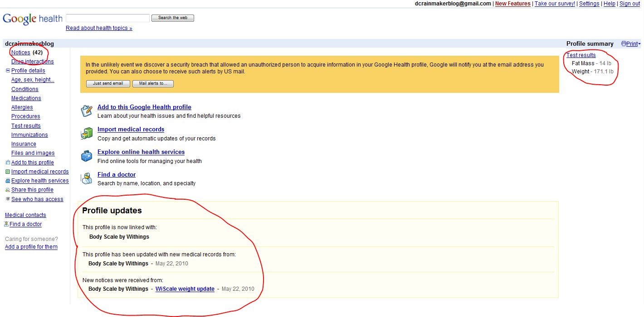Viewport: 644px width, 317px height.
Task: Open the Medications section
Action: tap(26, 98)
